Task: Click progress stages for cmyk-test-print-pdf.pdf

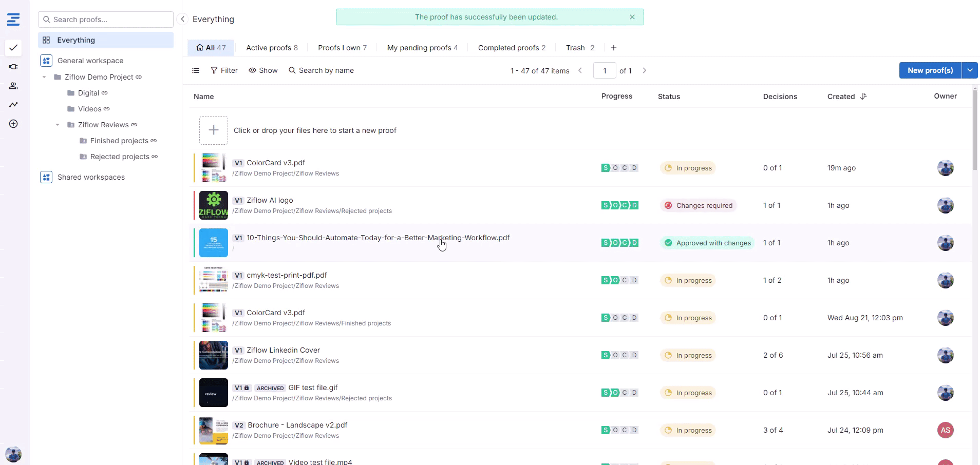Action: pos(620,280)
